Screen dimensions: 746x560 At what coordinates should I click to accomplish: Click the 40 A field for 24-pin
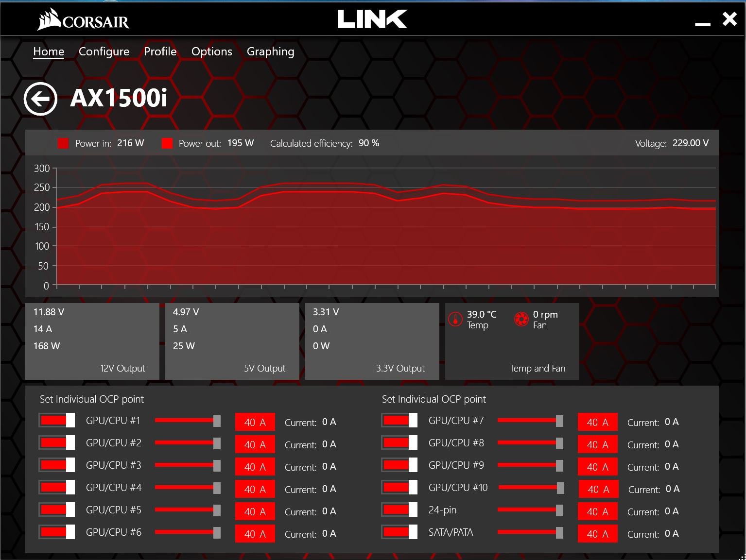598,511
